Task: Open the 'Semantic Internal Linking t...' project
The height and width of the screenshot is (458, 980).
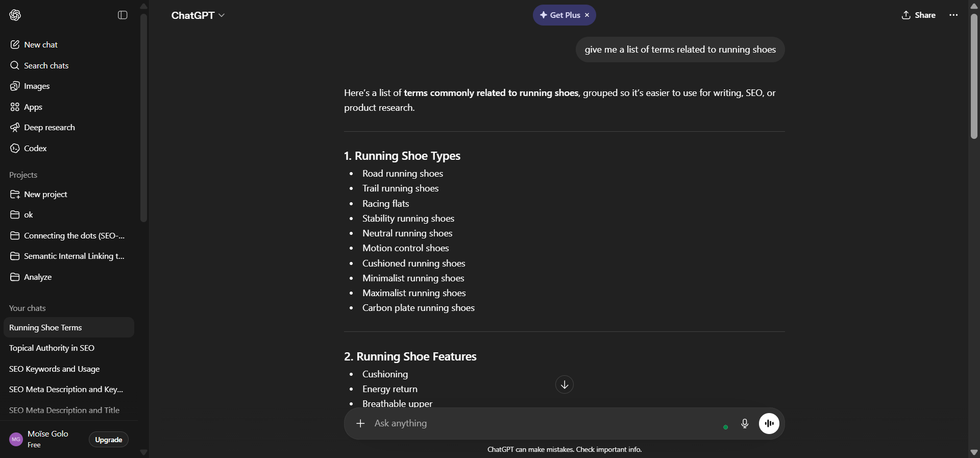Action: (x=68, y=256)
